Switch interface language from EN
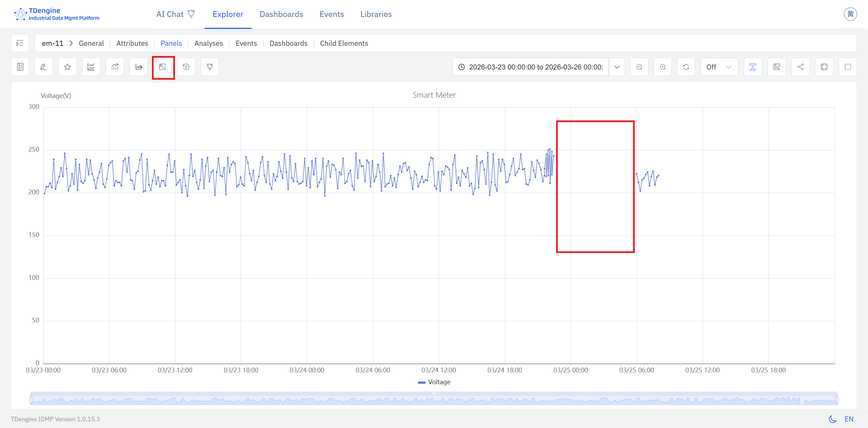 pos(849,419)
